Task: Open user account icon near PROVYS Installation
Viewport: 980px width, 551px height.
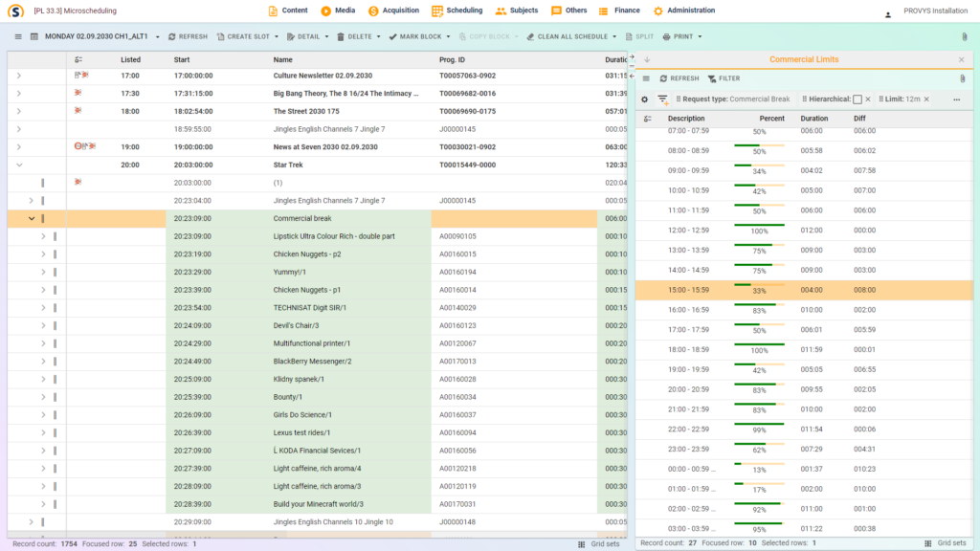Action: pos(888,13)
